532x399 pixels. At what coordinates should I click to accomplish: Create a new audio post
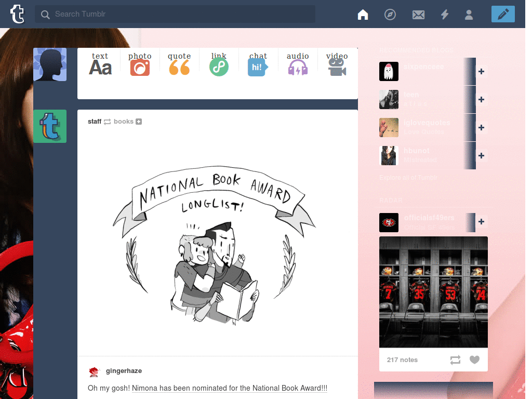(x=298, y=64)
